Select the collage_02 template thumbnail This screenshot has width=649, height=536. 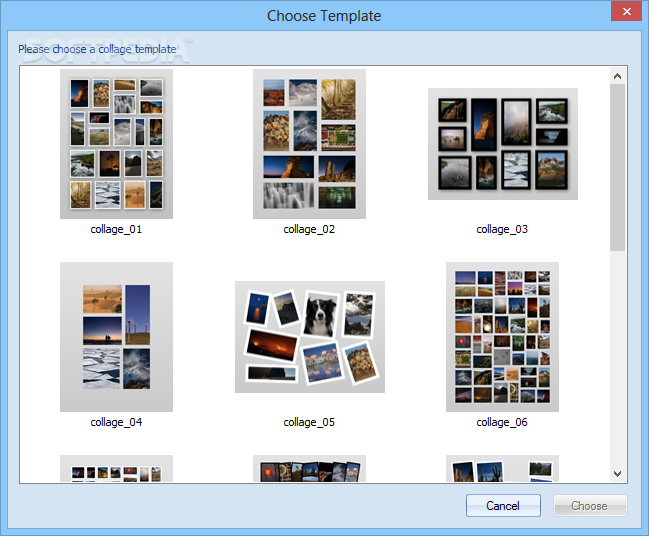tap(309, 144)
